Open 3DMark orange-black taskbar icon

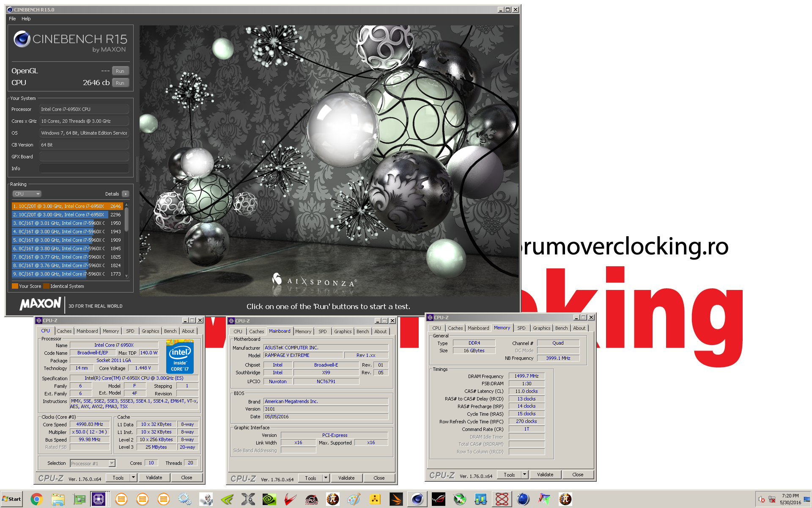(396, 499)
